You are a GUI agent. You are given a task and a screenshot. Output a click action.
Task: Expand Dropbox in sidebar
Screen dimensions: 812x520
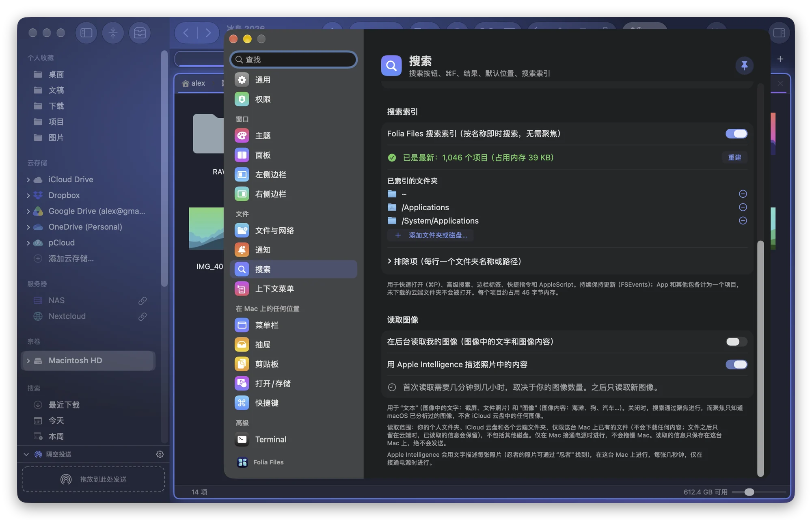click(28, 196)
